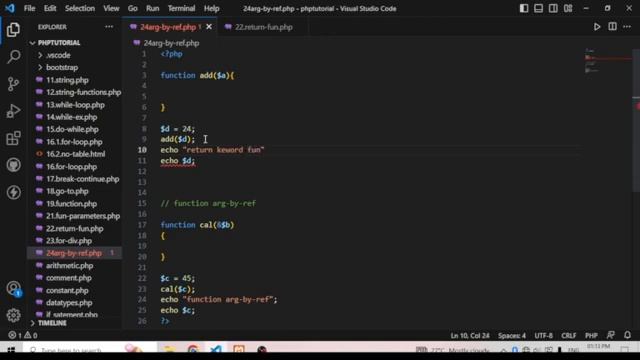This screenshot has height=360, width=640.
Task: Open the Run and Debug view
Action: point(13,111)
